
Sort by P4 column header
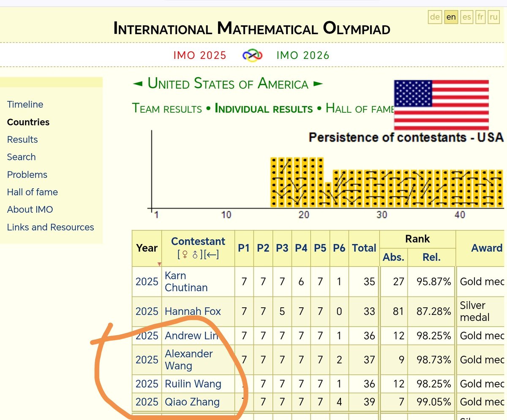[301, 248]
